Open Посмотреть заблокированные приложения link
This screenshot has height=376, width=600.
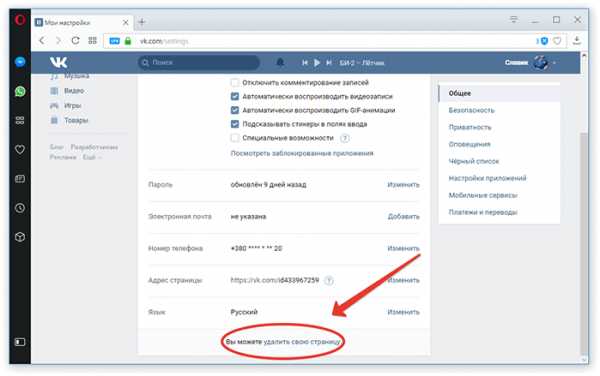(x=302, y=153)
